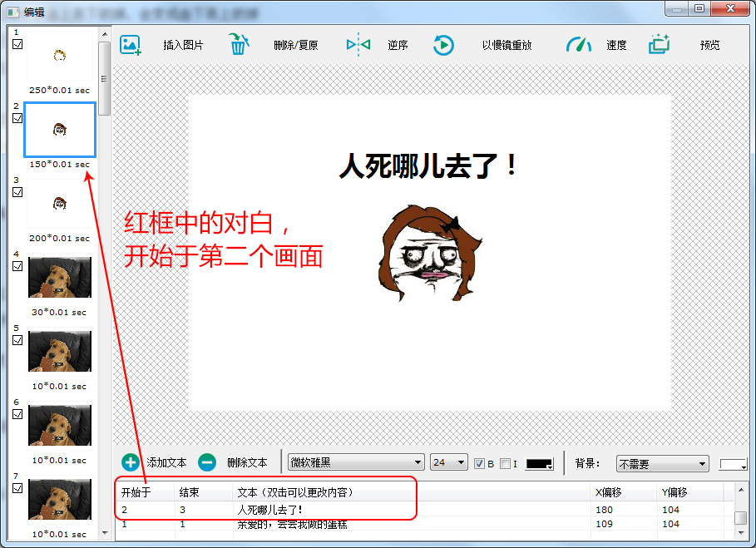The width and height of the screenshot is (756, 548).
Task: Select frame 1 thumbnail
Action: pos(60,56)
